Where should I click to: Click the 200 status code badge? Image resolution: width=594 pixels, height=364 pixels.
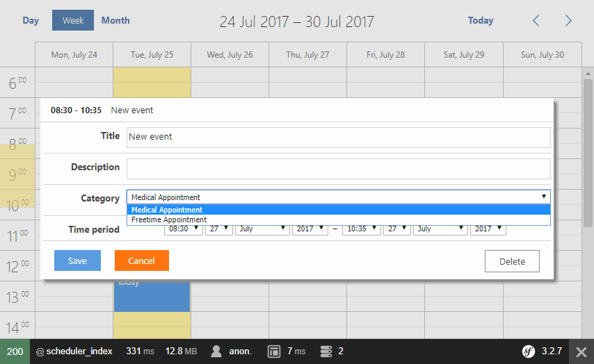15,351
